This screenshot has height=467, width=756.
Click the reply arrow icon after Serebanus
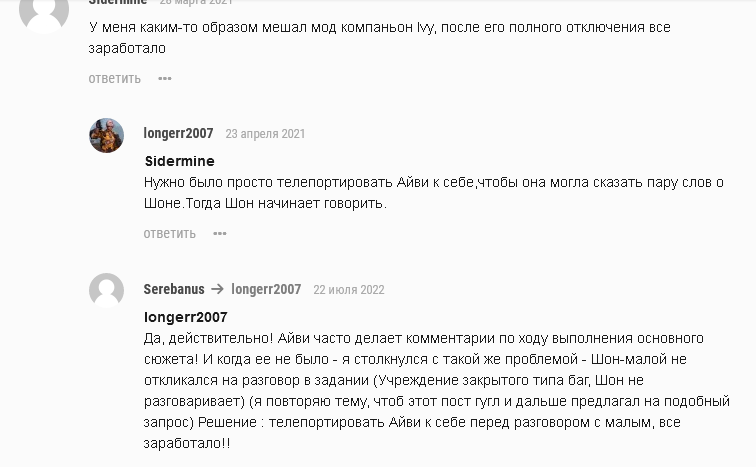click(x=217, y=289)
